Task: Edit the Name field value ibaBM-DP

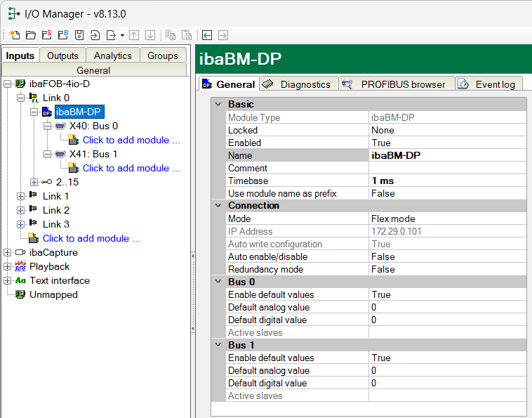Action: tap(448, 155)
